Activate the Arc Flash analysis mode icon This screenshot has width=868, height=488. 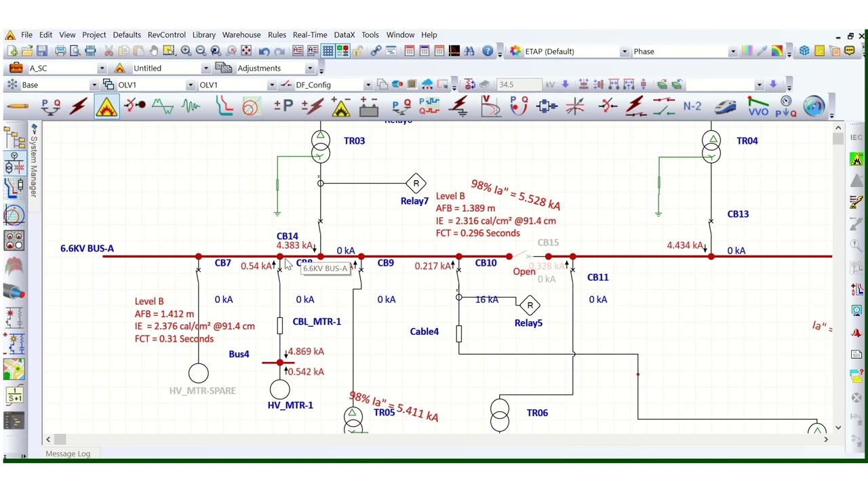coord(106,106)
